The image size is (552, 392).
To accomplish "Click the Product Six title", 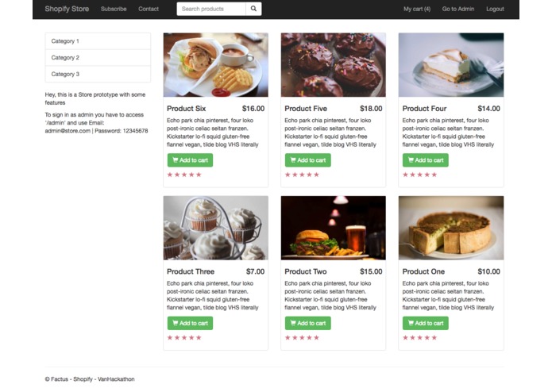I will tap(186, 109).
